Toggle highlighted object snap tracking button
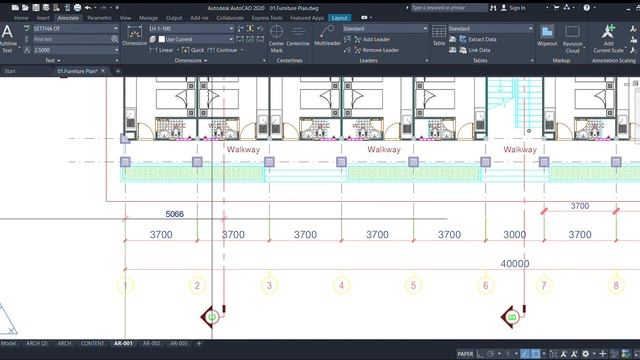Image resolution: width=640 pixels, height=360 pixels. 525,354
